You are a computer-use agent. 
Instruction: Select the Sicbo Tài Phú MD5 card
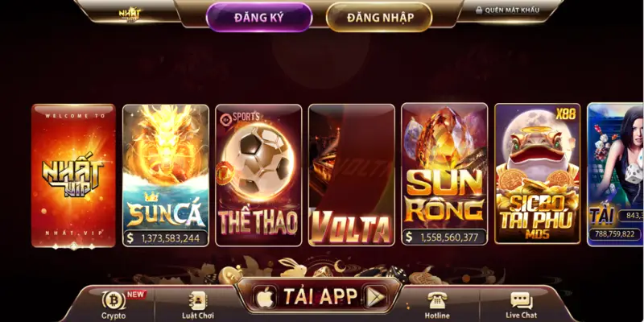pyautogui.click(x=538, y=174)
